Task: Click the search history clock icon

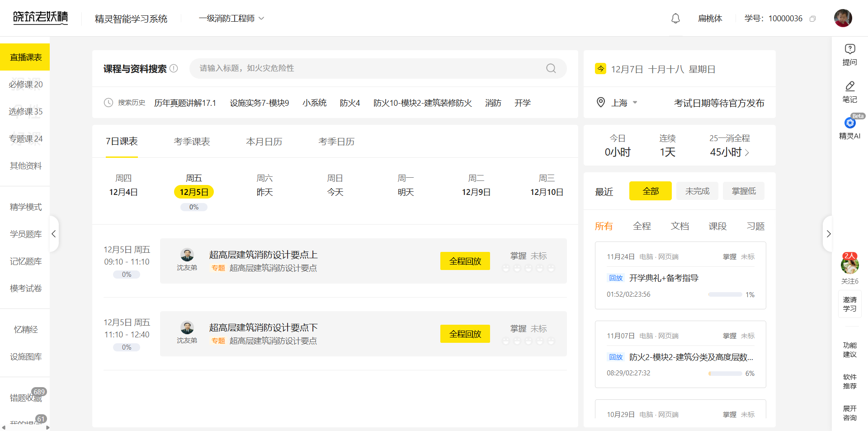Action: tap(108, 103)
